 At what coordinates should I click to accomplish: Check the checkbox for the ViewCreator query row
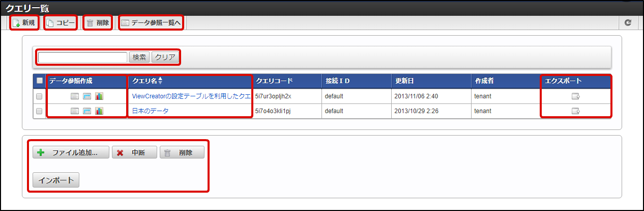[40, 96]
